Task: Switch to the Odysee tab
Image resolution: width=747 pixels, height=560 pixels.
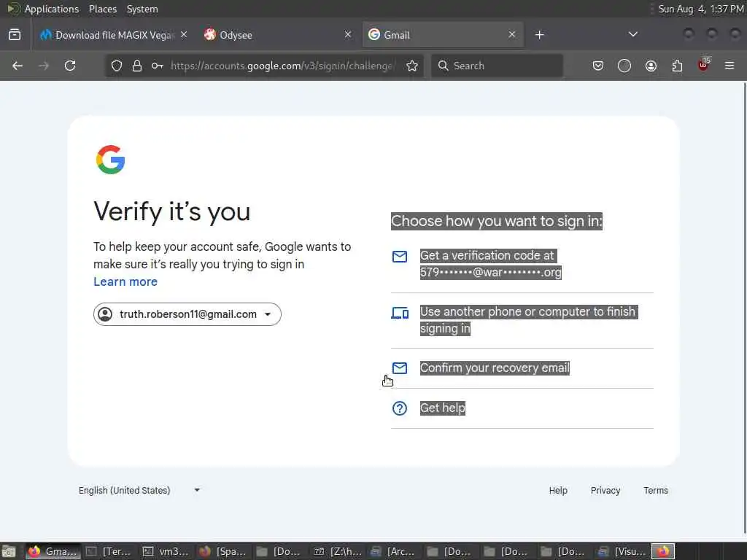Action: click(278, 35)
